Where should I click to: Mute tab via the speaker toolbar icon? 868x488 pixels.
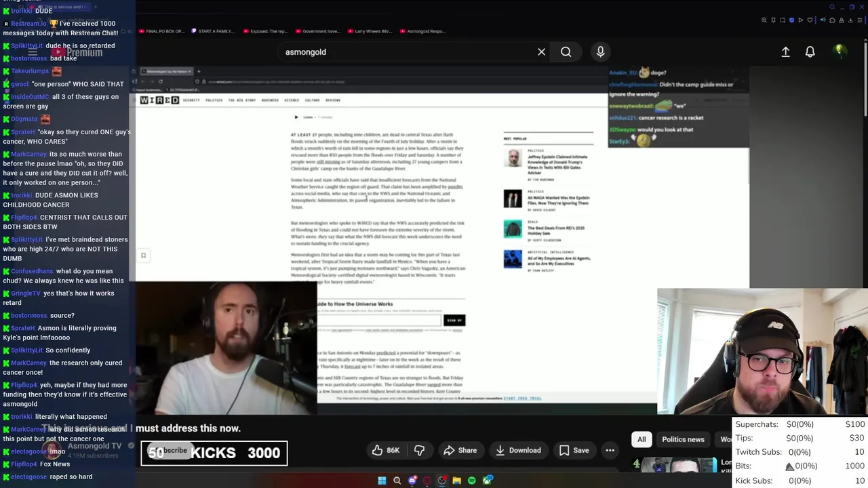(x=823, y=20)
